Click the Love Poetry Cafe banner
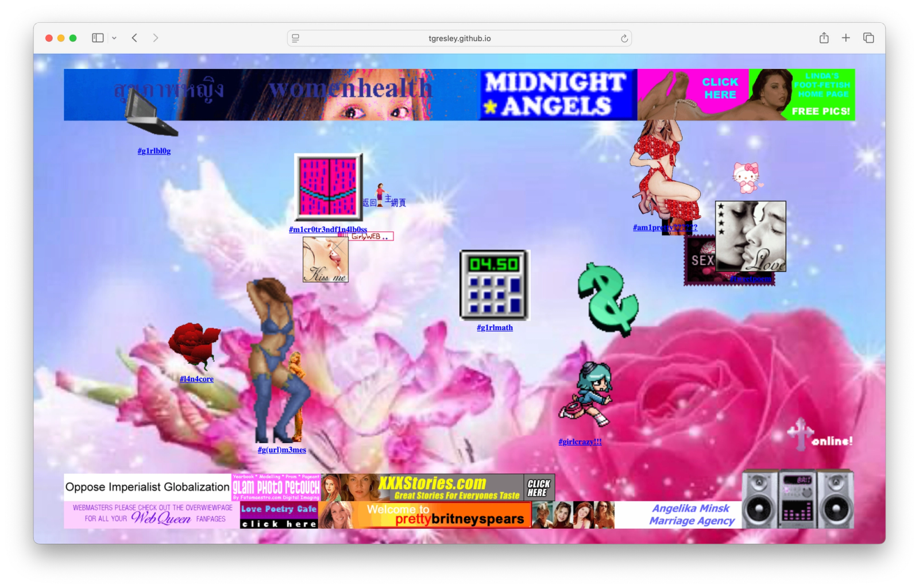 [x=279, y=514]
